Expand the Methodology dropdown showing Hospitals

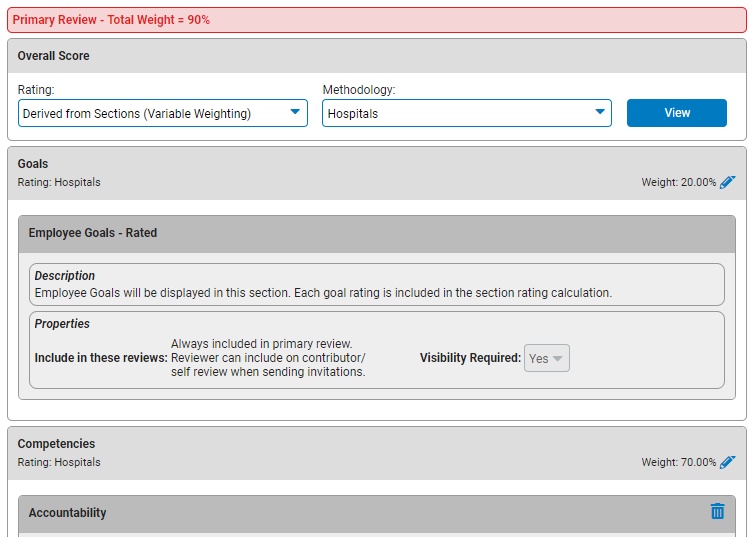coord(466,113)
